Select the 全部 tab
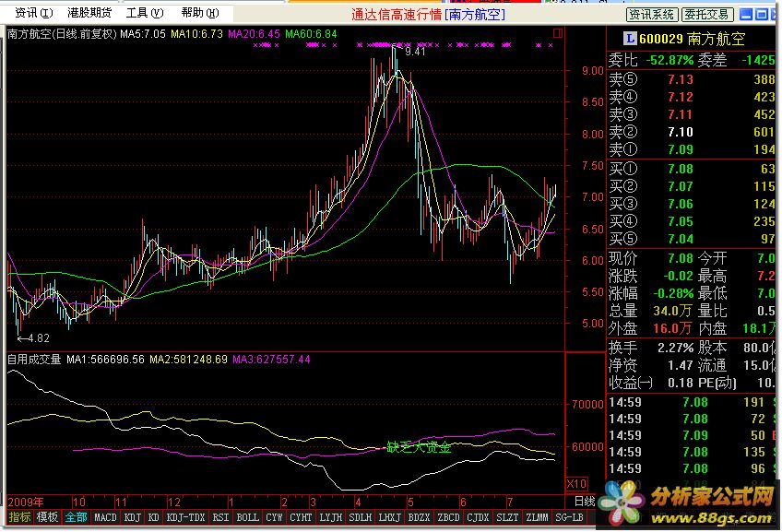Image resolution: width=782 pixels, height=532 pixels. (76, 517)
